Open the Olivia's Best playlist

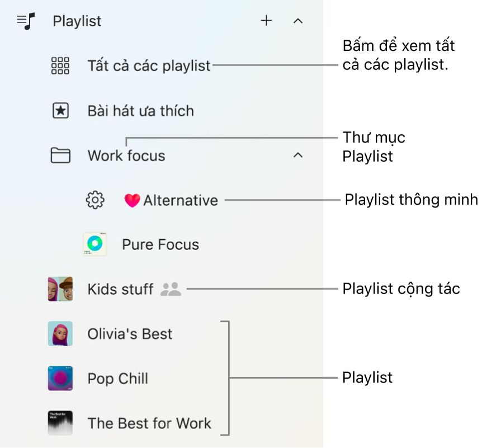[129, 334]
